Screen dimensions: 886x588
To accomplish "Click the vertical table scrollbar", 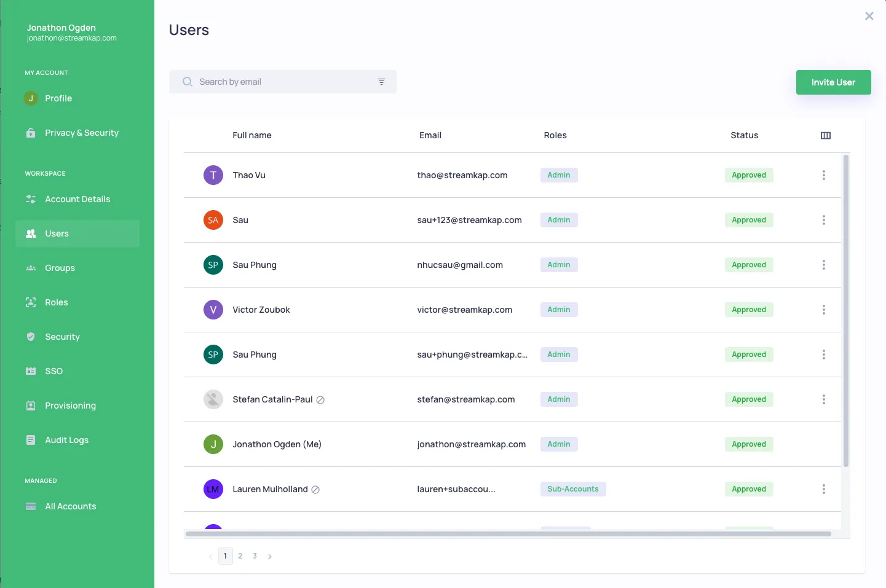I will coord(846,311).
